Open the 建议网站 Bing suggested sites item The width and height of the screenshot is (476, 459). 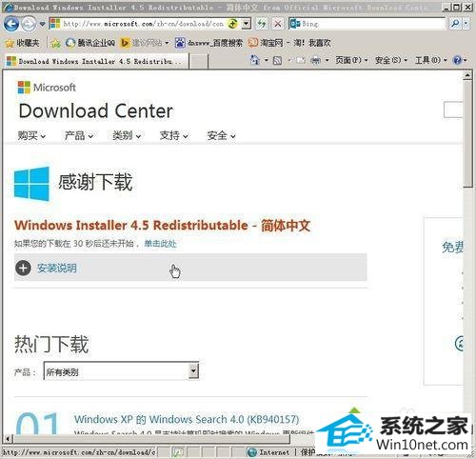(x=145, y=43)
